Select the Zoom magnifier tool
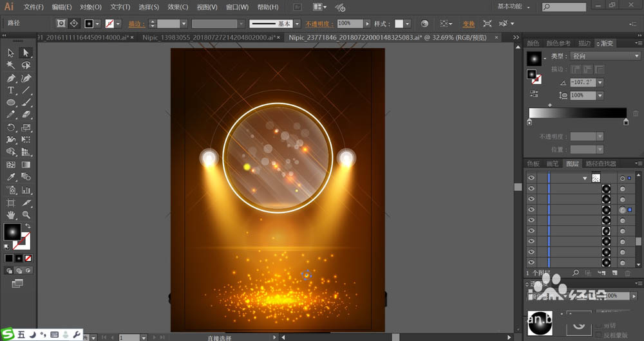This screenshot has width=644, height=341. point(26,215)
